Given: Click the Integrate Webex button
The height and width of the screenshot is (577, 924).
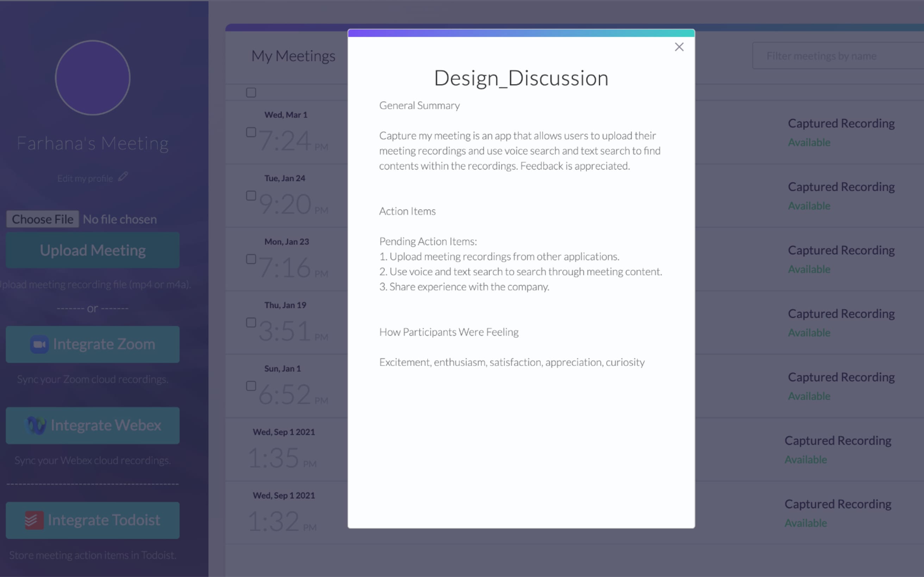Looking at the screenshot, I should point(93,425).
